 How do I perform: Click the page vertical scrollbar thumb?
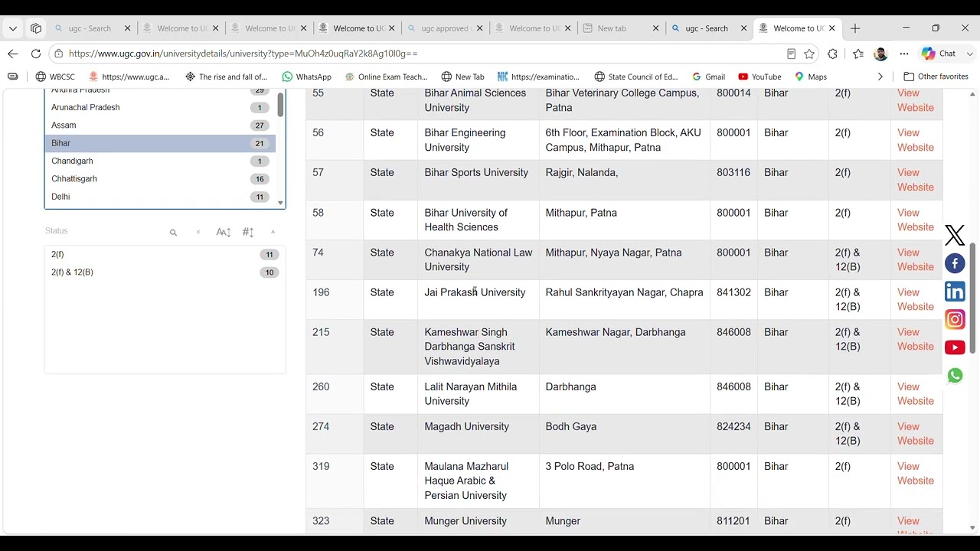point(972,298)
